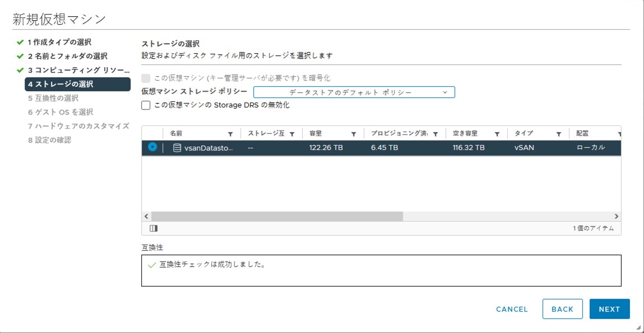Open filter for タイプ column
644x333 pixels.
[x=559, y=134]
